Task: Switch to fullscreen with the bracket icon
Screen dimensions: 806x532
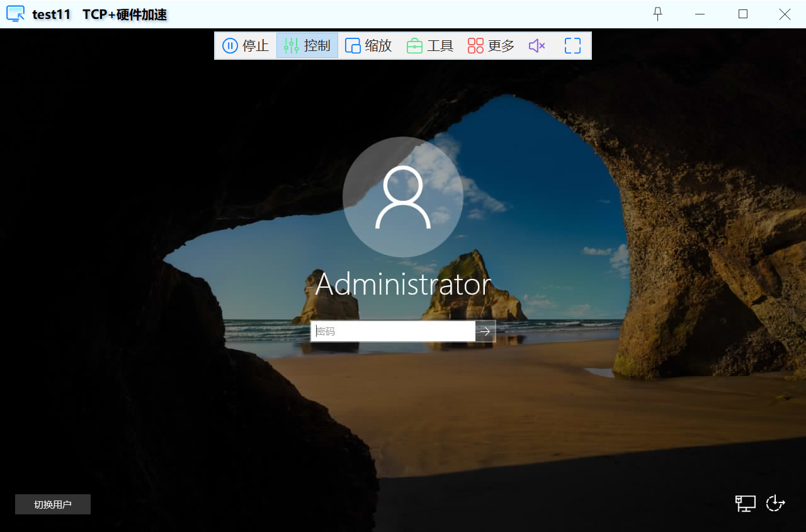Action: [x=572, y=45]
